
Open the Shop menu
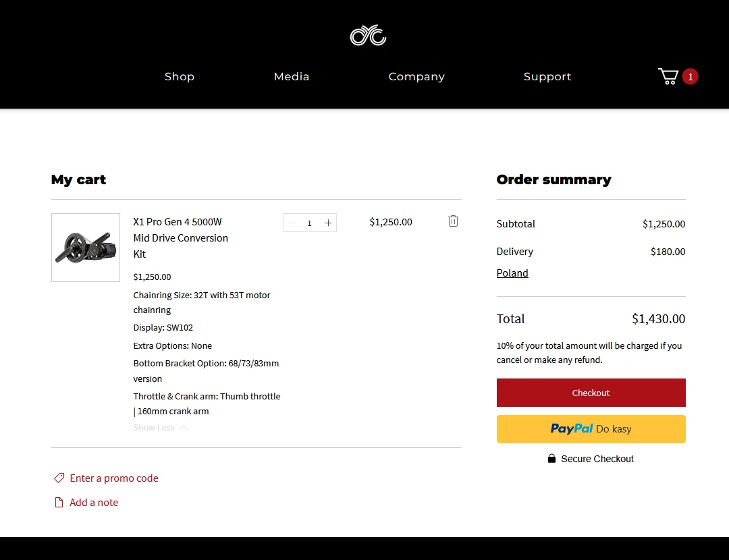180,77
